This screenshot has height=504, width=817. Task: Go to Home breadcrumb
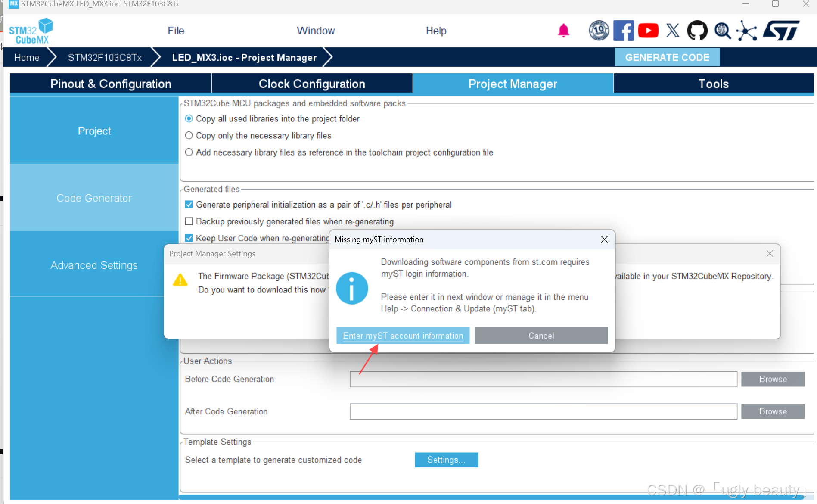[x=27, y=57]
